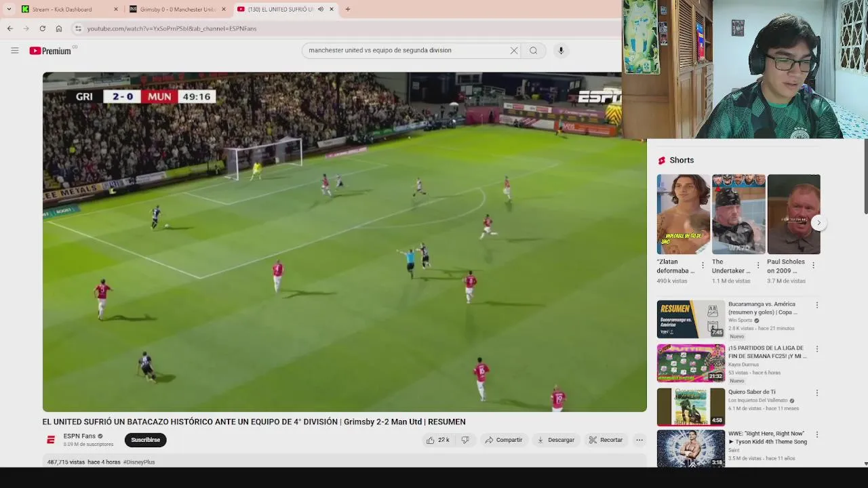Open more actions ellipsis beside Recortar
This screenshot has width=868, height=488.
(x=639, y=440)
